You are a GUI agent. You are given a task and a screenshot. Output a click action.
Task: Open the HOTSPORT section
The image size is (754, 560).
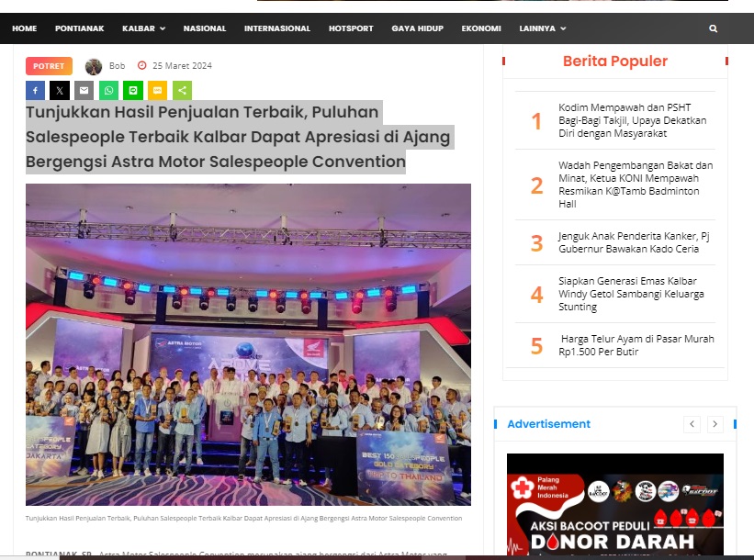[351, 28]
